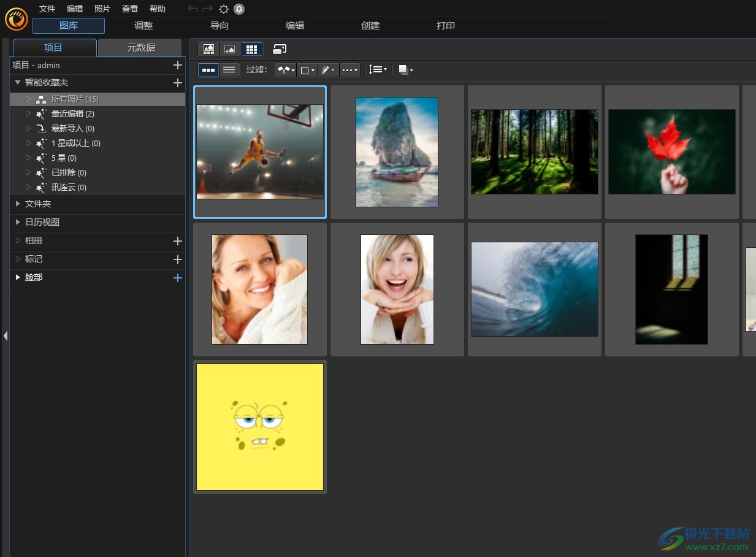Switch to the 编辑 module tab

pos(295,26)
